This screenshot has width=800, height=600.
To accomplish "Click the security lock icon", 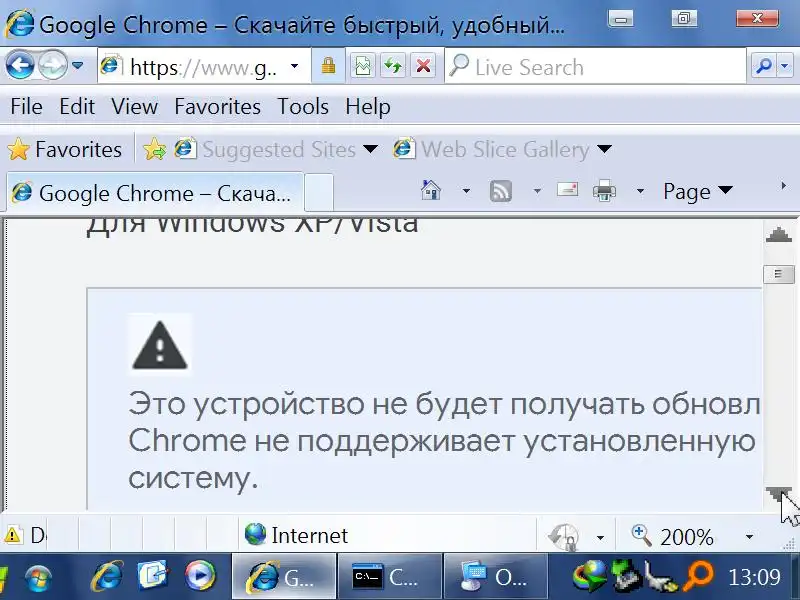I will (328, 66).
